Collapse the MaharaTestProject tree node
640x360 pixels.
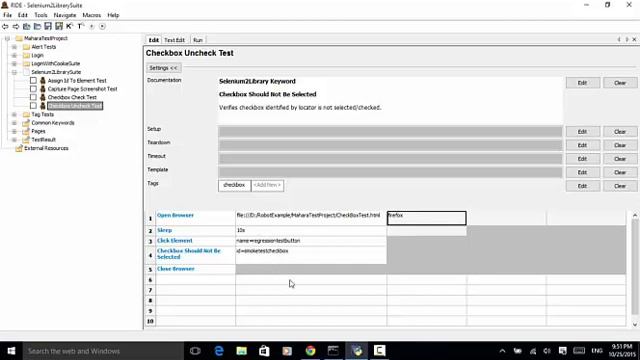[7, 38]
